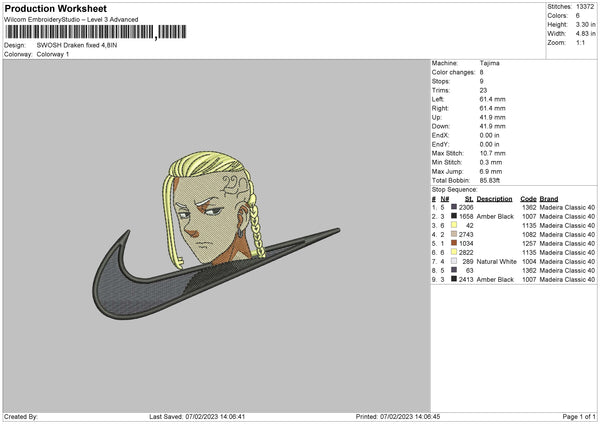The image size is (600, 424).
Task: Click the 'Created By:' footer label
Action: tap(21, 416)
